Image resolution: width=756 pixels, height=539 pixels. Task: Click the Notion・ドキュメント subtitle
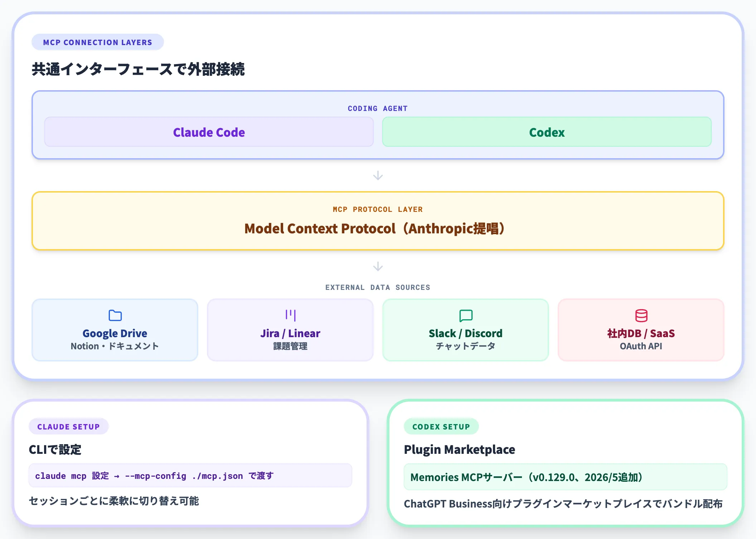click(x=115, y=346)
